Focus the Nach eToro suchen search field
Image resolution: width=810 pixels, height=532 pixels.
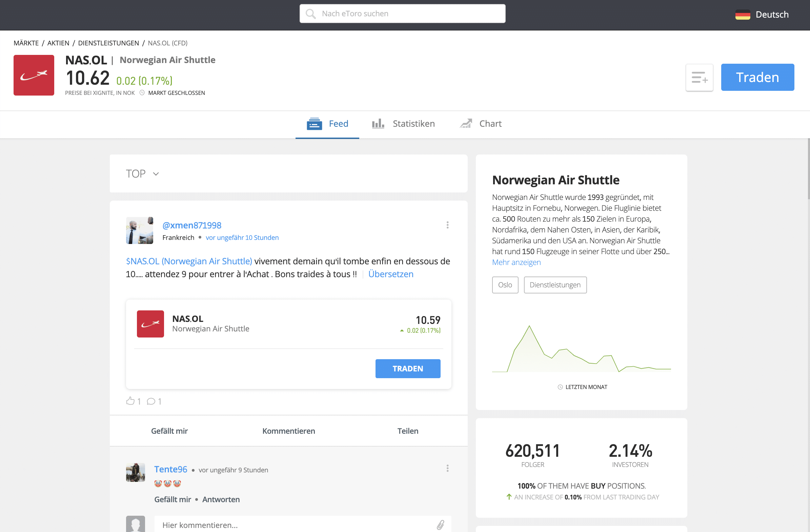[x=403, y=14]
